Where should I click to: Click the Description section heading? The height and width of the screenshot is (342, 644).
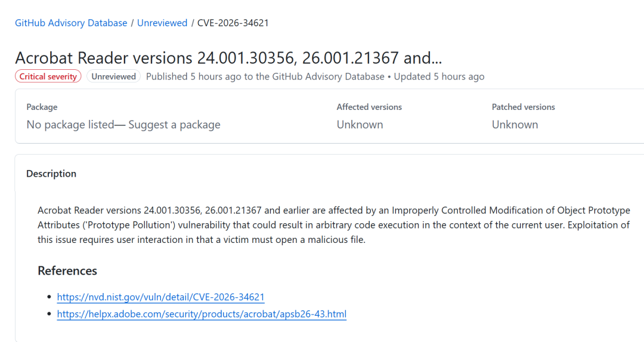point(51,174)
